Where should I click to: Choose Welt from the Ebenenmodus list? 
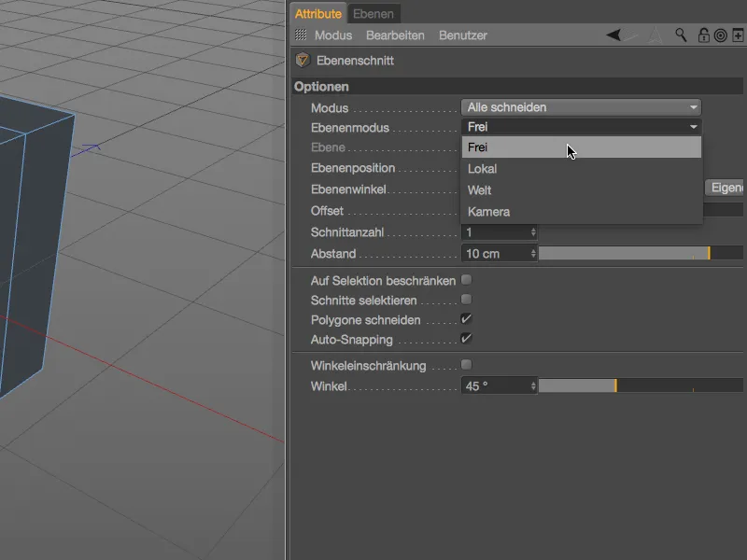(x=581, y=190)
